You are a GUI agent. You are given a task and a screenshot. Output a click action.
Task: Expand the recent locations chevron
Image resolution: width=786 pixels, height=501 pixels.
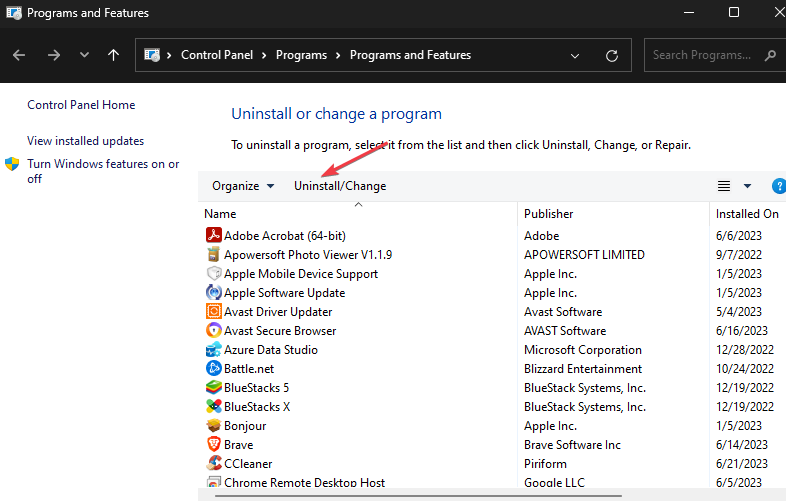tap(84, 55)
